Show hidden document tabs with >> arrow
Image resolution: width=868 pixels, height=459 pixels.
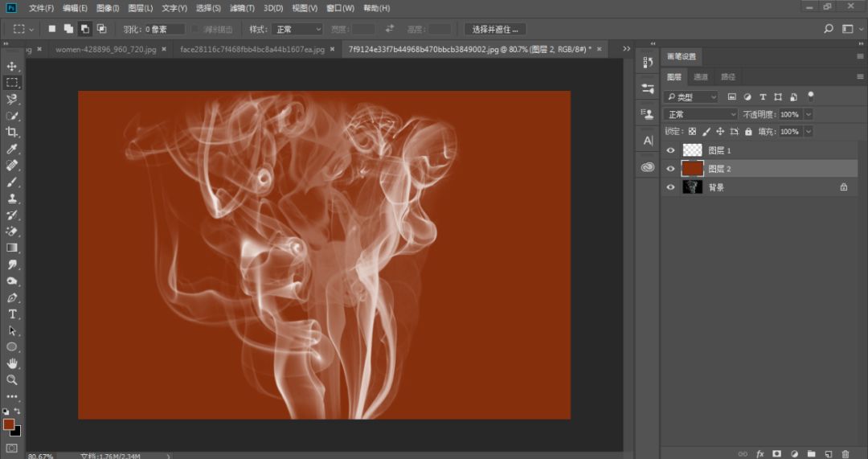[x=626, y=49]
